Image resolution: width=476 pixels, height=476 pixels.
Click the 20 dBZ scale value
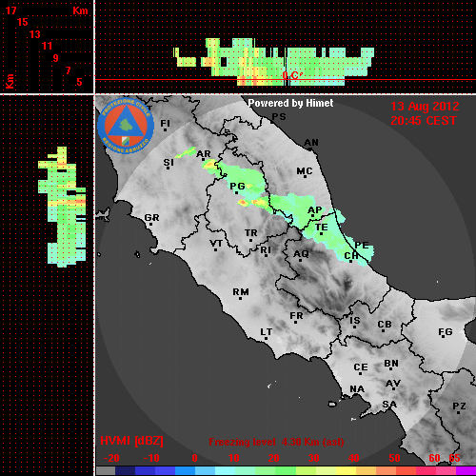click(273, 458)
